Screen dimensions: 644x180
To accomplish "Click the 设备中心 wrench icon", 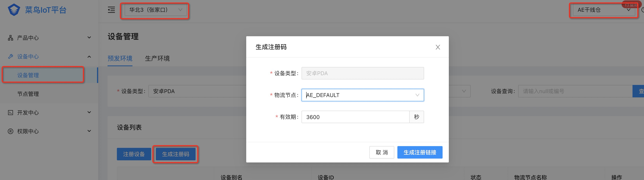I will [x=11, y=56].
